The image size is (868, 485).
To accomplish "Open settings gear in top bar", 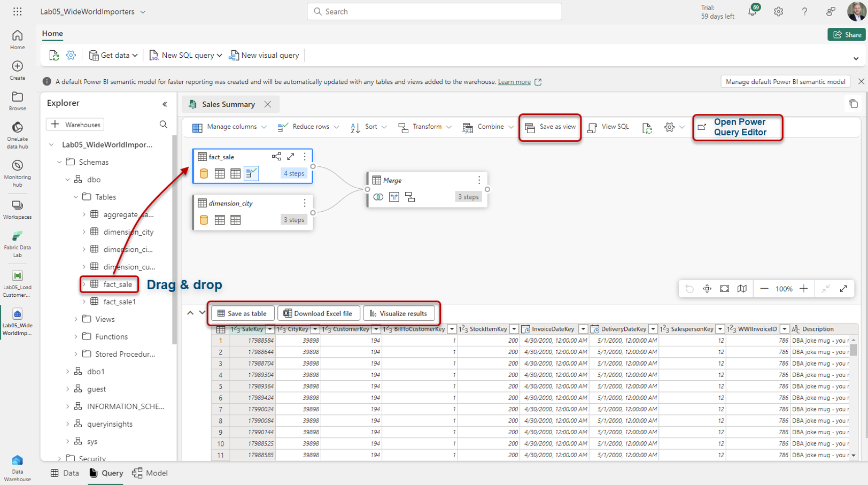I will tap(778, 11).
